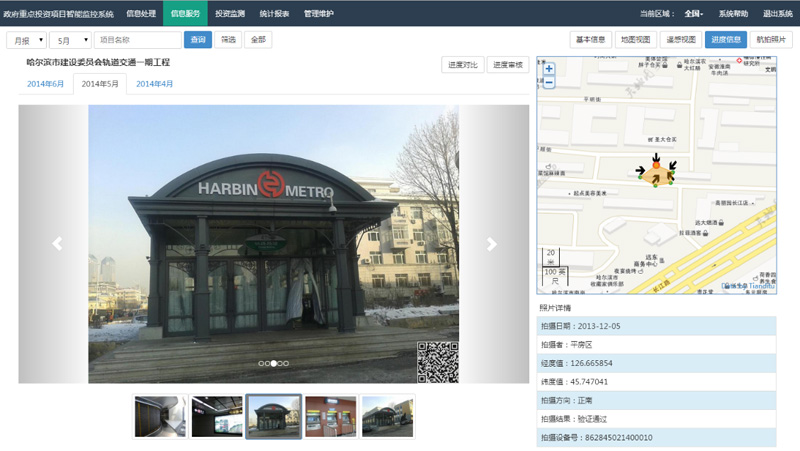Click the 进度审核 button
Screen dimensions: 800x451
tap(508, 65)
